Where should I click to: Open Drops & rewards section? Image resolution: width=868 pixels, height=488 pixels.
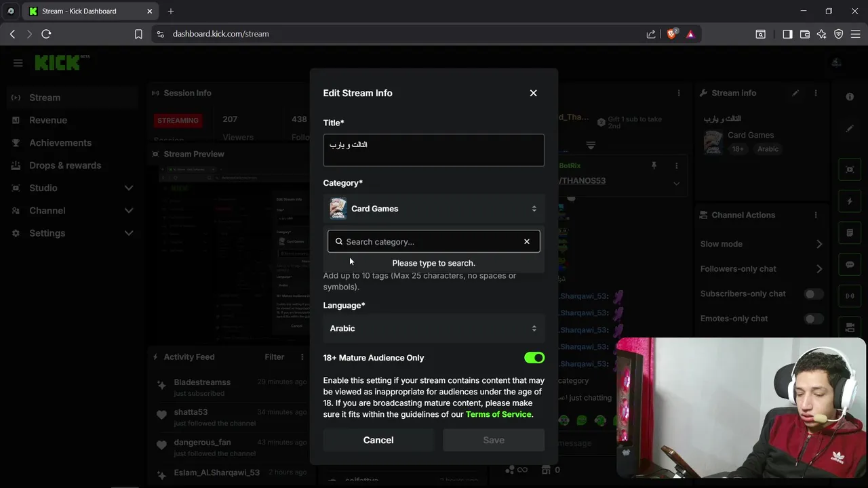(x=73, y=165)
